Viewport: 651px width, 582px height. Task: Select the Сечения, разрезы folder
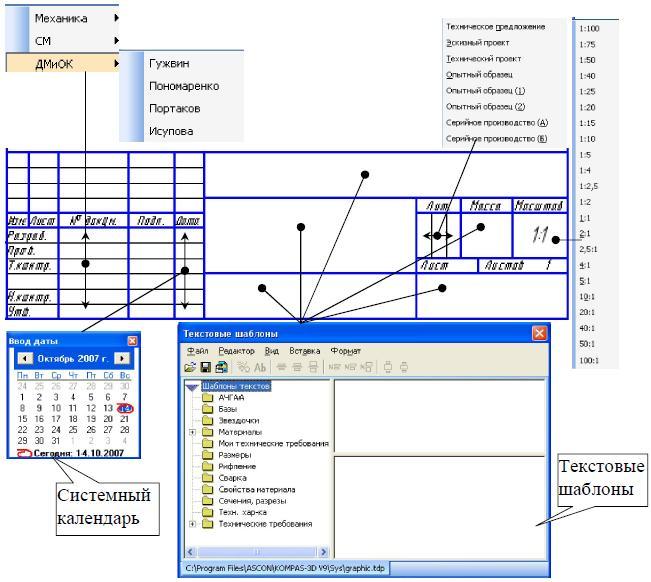click(252, 501)
